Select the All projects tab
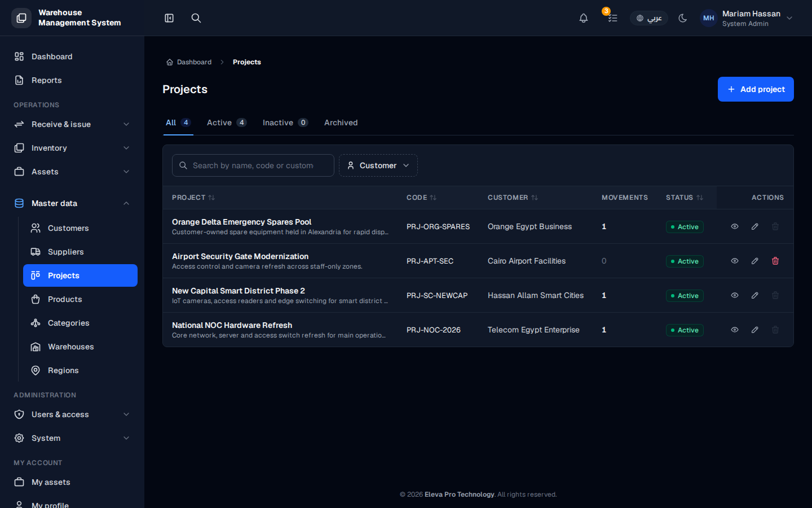Image resolution: width=812 pixels, height=508 pixels. tap(178, 122)
